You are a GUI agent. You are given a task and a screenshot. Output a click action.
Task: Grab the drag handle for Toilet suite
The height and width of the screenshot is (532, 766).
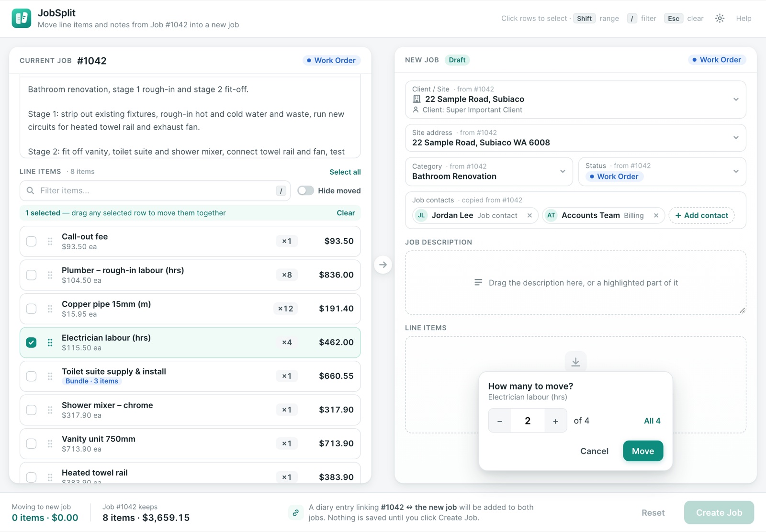[50, 376]
